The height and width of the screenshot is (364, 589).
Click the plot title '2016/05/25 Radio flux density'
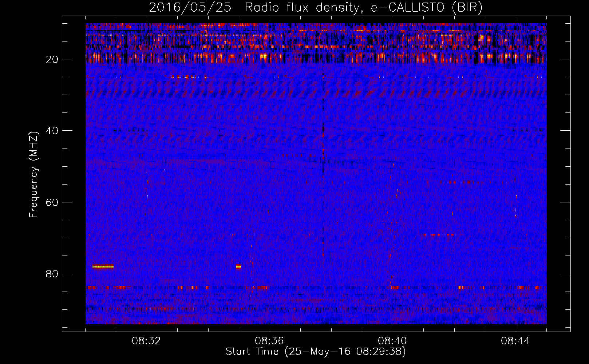[254, 7]
